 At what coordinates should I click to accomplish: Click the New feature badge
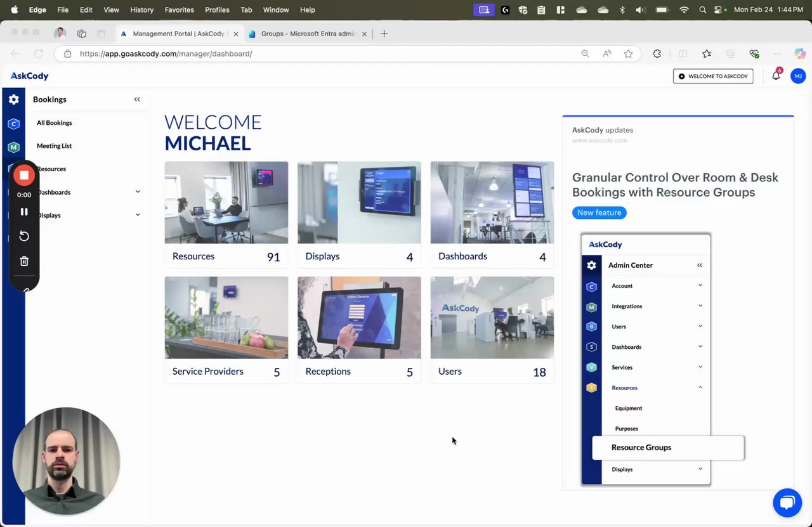tap(599, 213)
